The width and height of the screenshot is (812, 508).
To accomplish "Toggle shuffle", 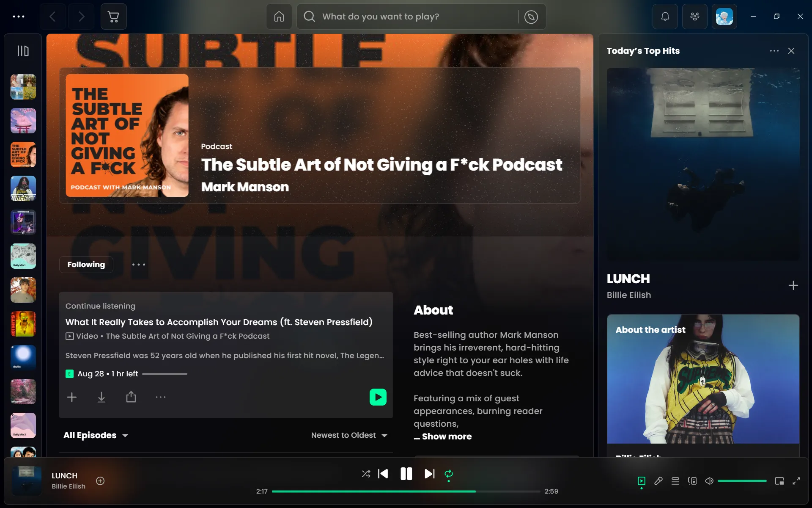I will [366, 474].
